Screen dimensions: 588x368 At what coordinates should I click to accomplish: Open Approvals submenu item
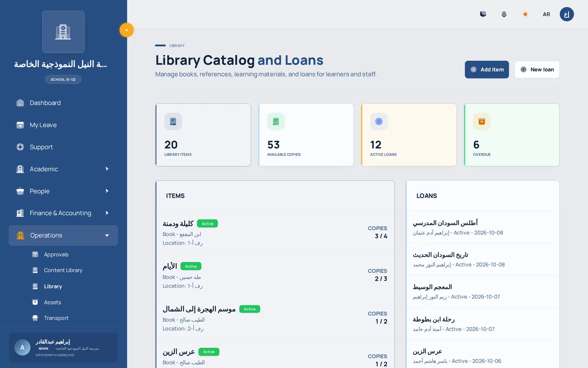(x=56, y=255)
